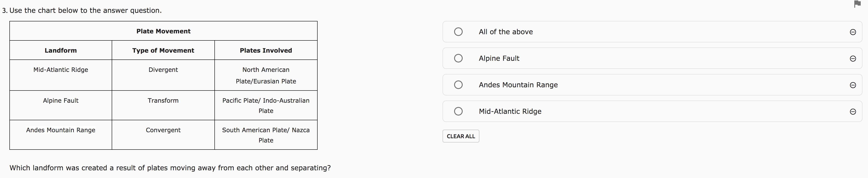This screenshot has height=178, width=868.
Task: Click the 'Divergent' cell in the table
Action: tap(163, 70)
